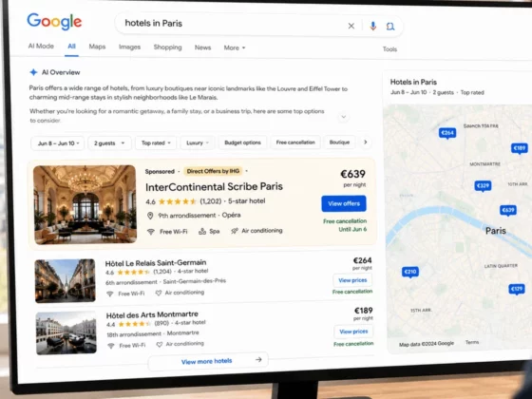Click the Paris label on the map
Viewport: 532px width, 399px height.
[495, 231]
